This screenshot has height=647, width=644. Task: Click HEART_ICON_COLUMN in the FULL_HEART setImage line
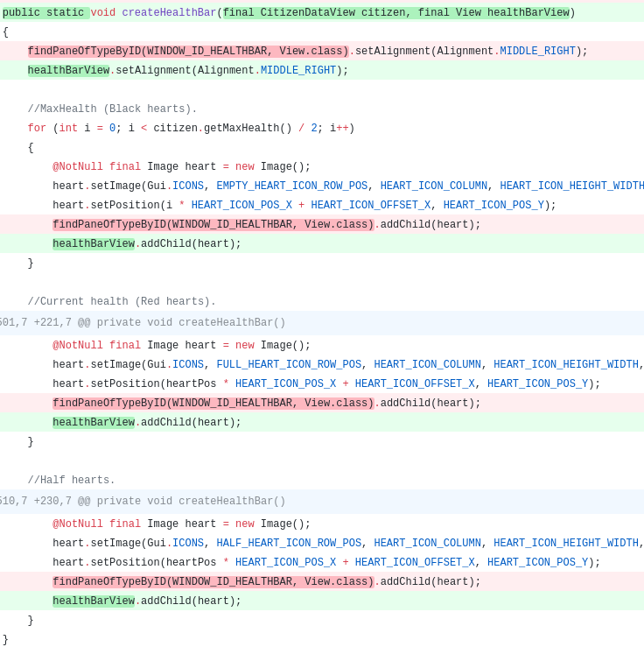[x=428, y=364]
